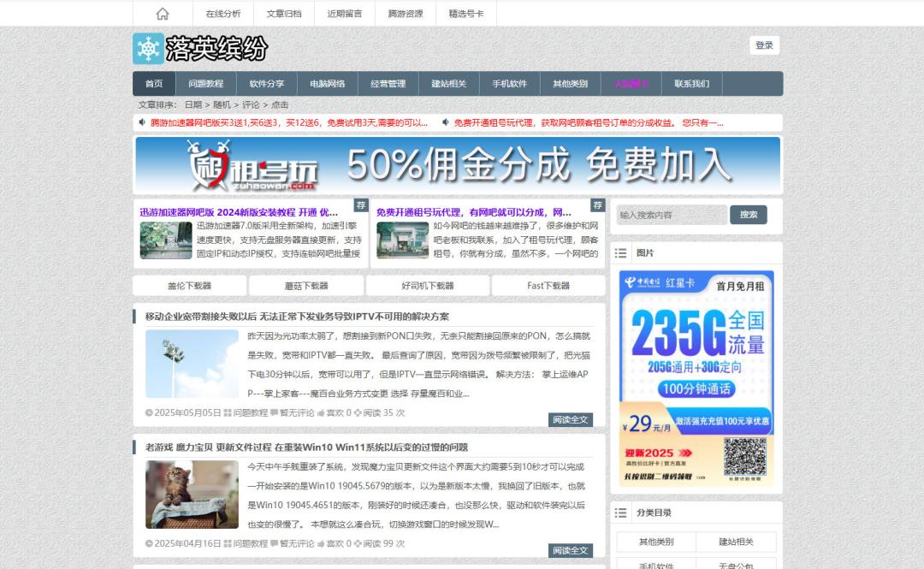Click speaker icon beside 腾游加速器 notice

click(142, 122)
